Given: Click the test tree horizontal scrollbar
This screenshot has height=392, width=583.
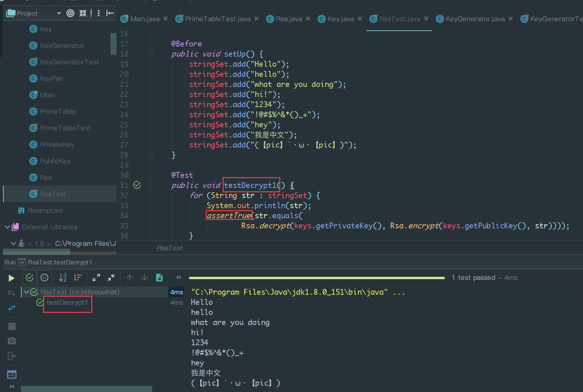Looking at the screenshot, I should click(x=87, y=389).
